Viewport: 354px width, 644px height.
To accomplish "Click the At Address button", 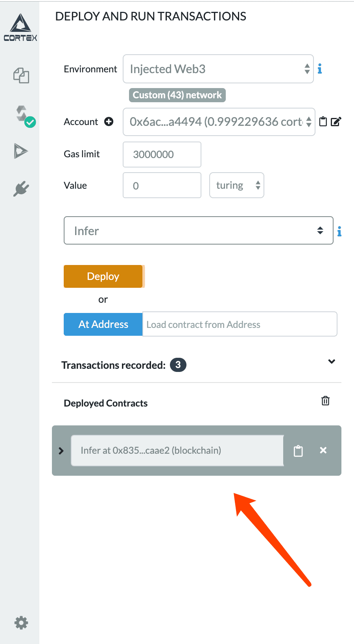I will 103,324.
